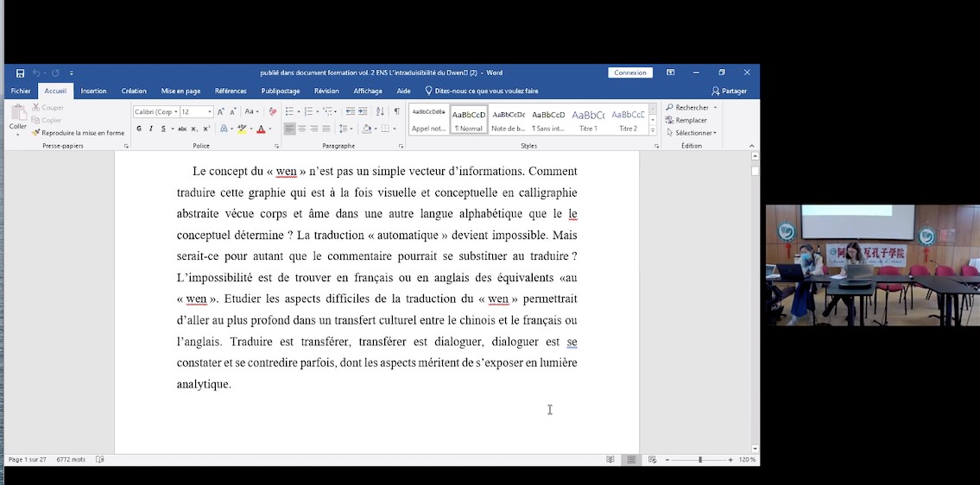Click the clear formatting eraser icon

click(x=273, y=111)
